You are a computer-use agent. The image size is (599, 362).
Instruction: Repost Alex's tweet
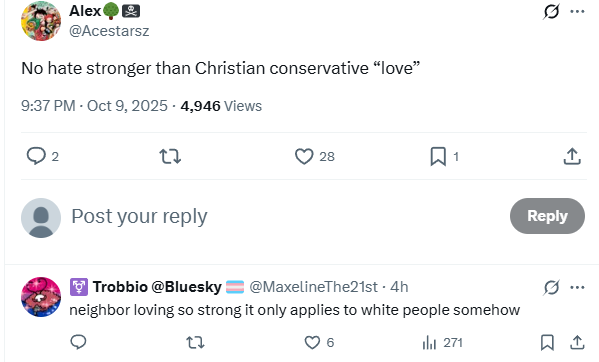170,156
